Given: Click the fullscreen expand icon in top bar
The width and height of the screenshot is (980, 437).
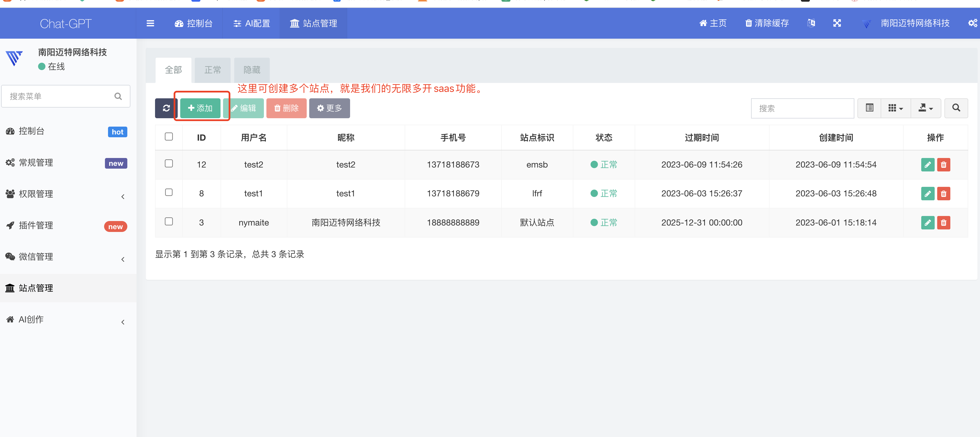Looking at the screenshot, I should pos(837,23).
